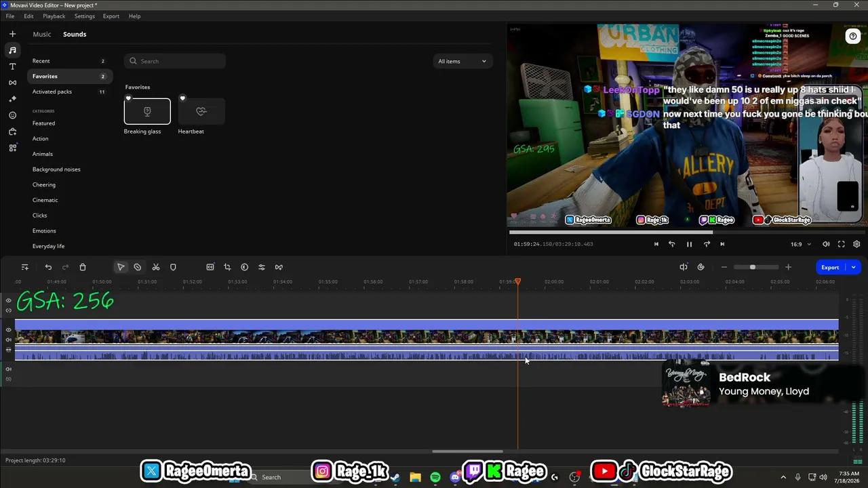Open the subtitles CC tool

point(210,267)
